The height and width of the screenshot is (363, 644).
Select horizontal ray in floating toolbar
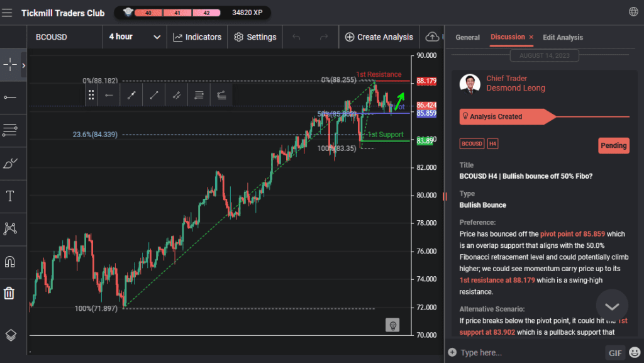pos(109,95)
